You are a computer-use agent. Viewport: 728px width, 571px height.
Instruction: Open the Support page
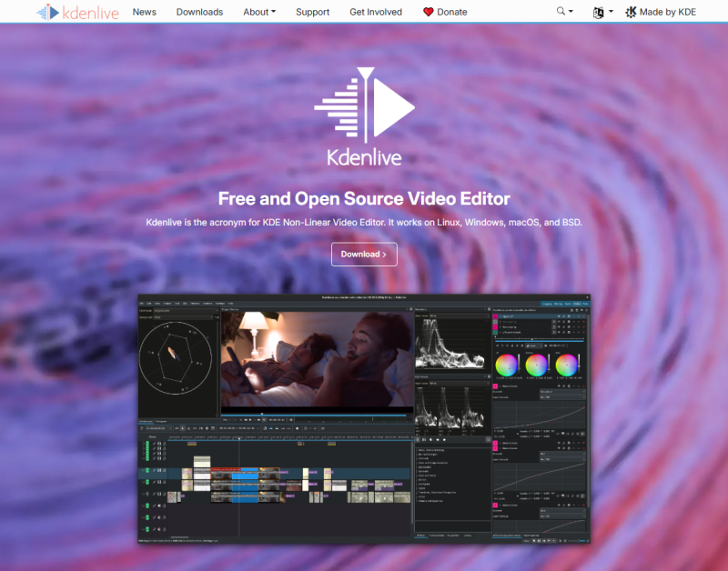click(312, 12)
